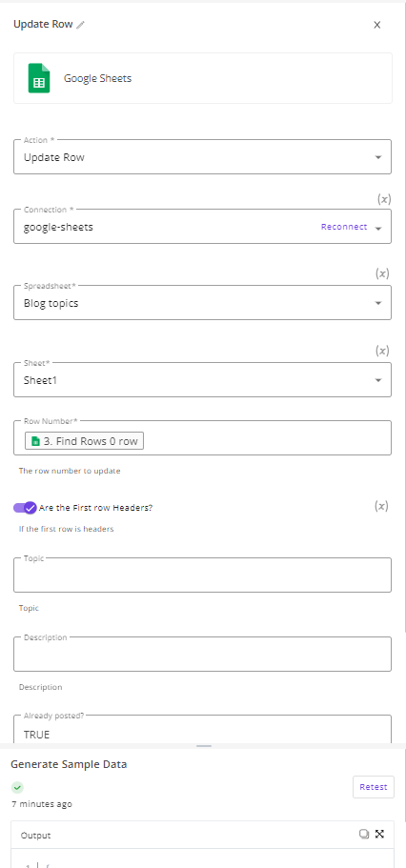Close the Update Row panel
The height and width of the screenshot is (868, 406).
click(377, 25)
